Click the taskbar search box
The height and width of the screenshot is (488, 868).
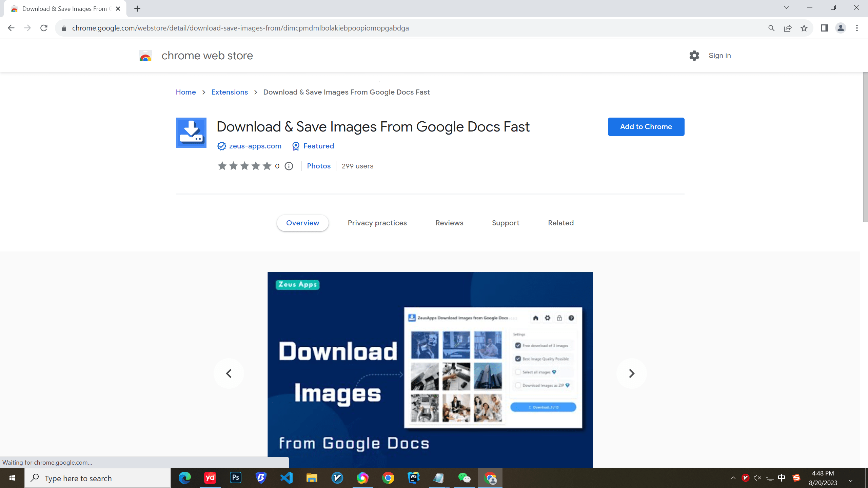pos(98,478)
